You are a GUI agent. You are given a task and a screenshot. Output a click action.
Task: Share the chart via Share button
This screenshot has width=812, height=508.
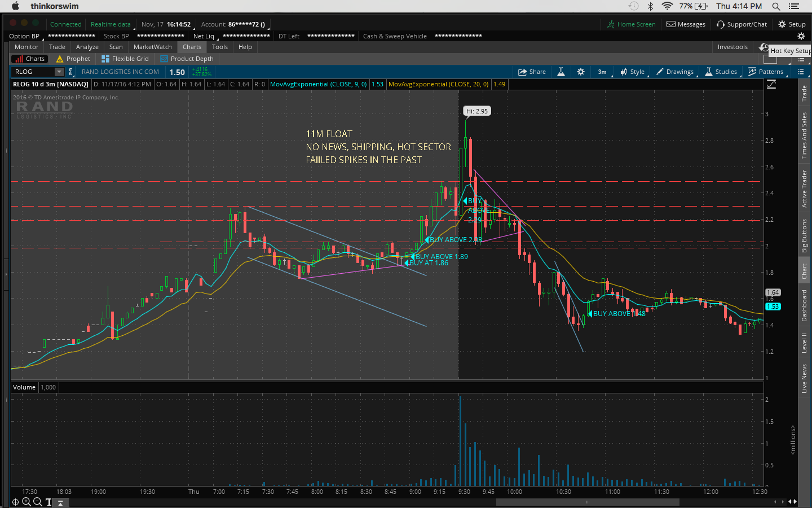[x=532, y=72]
